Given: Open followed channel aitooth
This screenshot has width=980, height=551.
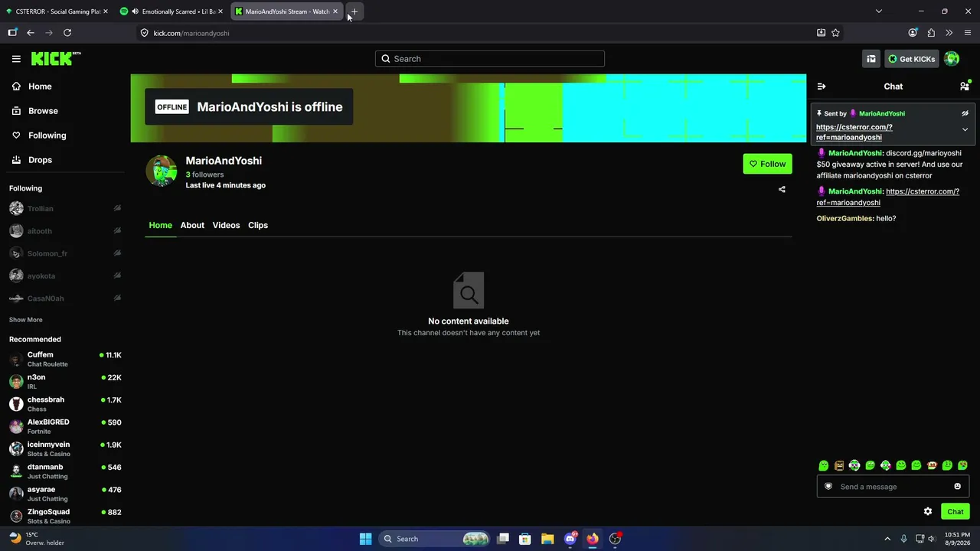Looking at the screenshot, I should (65, 231).
